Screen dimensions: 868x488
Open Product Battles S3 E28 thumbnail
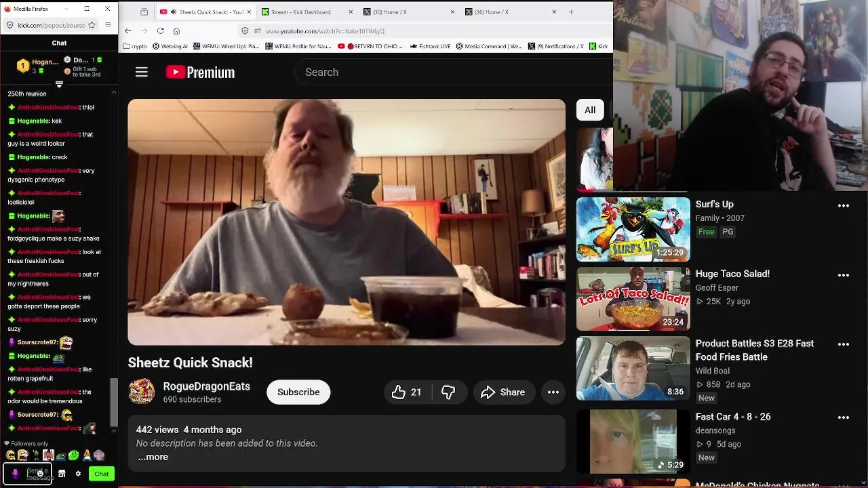coord(633,369)
